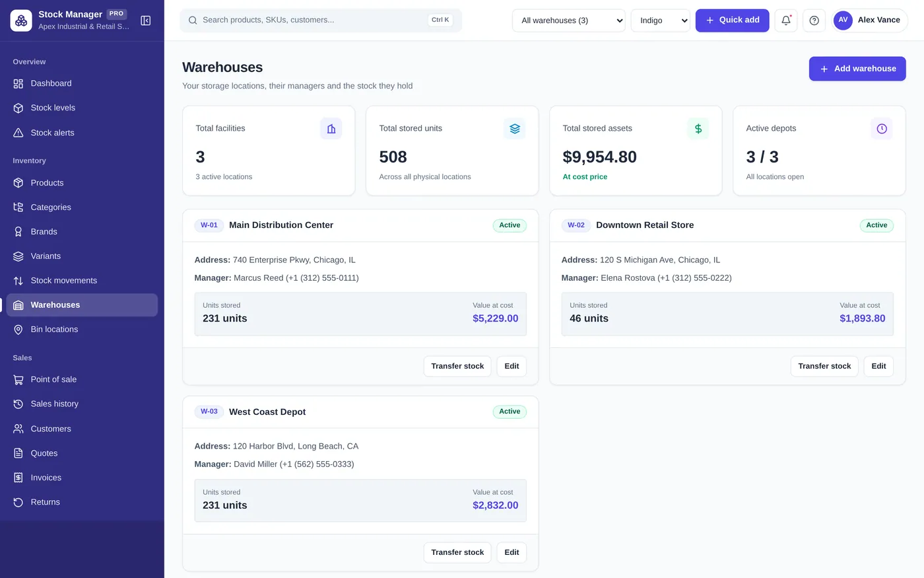Open Alex Vance account menu
Viewport: 924px width, 578px height.
870,20
